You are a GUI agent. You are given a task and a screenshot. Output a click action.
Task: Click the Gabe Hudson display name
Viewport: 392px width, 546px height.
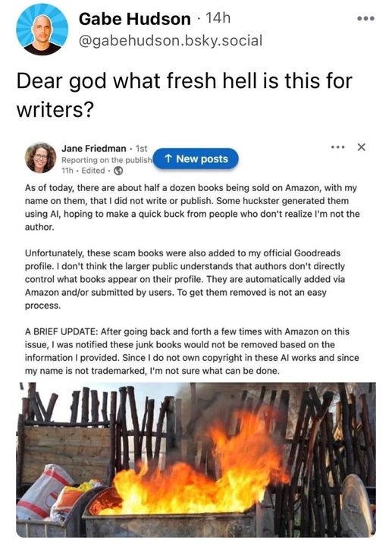(135, 19)
